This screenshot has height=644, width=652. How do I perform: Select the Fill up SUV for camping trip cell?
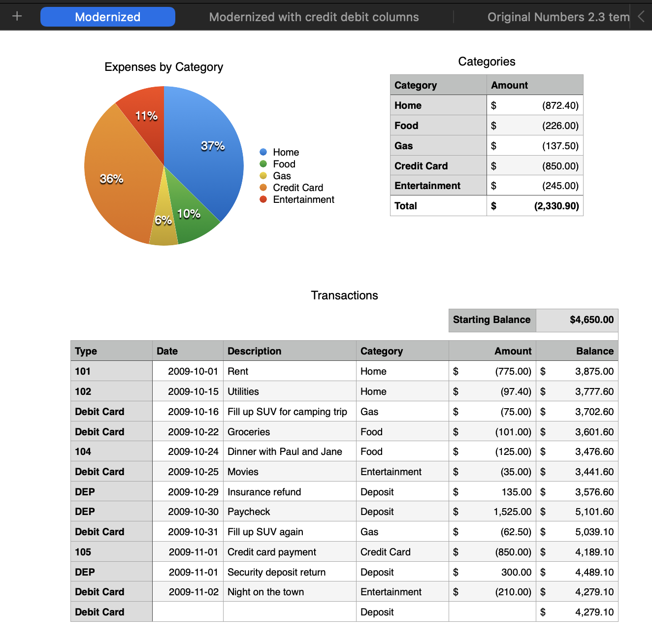point(290,412)
